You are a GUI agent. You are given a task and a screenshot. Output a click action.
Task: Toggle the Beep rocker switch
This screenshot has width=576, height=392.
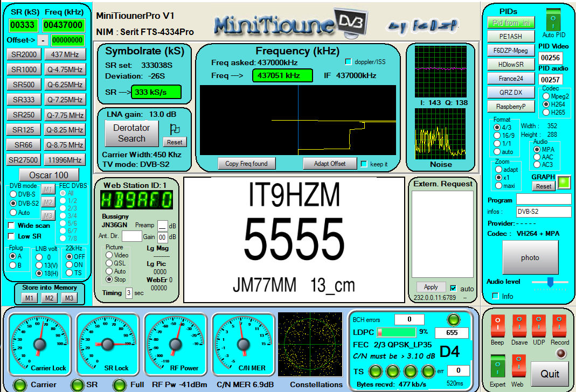pyautogui.click(x=497, y=326)
